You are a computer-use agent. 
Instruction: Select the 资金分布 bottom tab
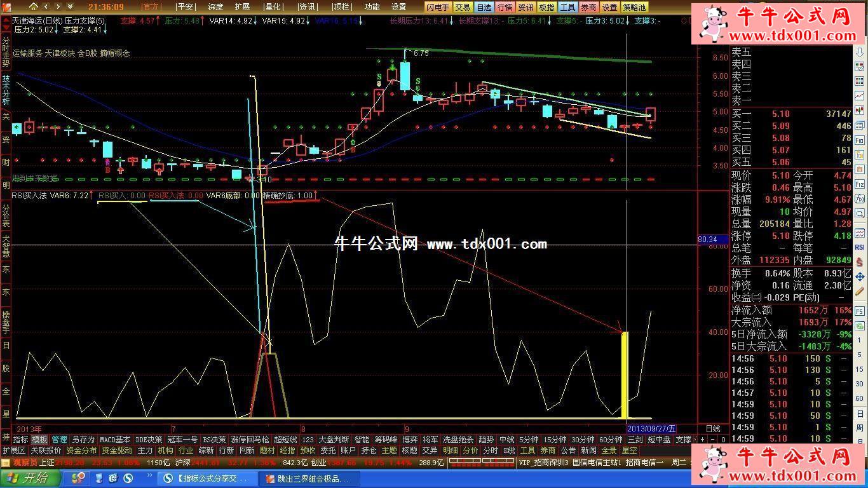tap(81, 451)
